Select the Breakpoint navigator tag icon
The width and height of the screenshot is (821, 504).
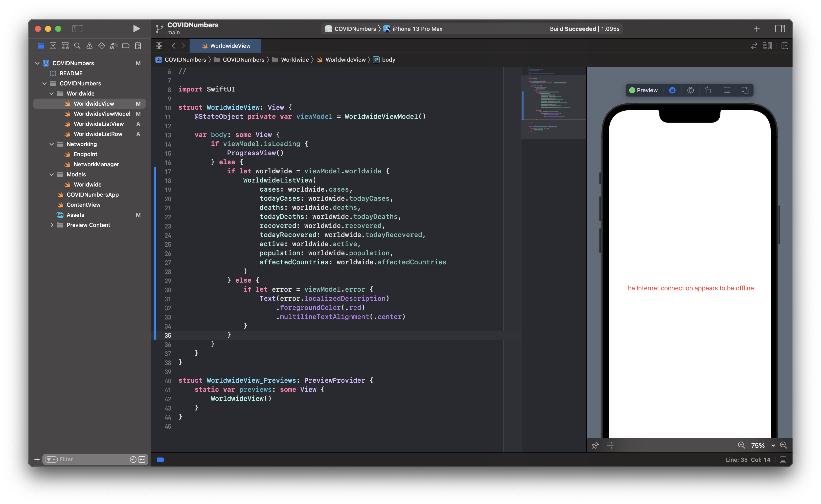126,46
